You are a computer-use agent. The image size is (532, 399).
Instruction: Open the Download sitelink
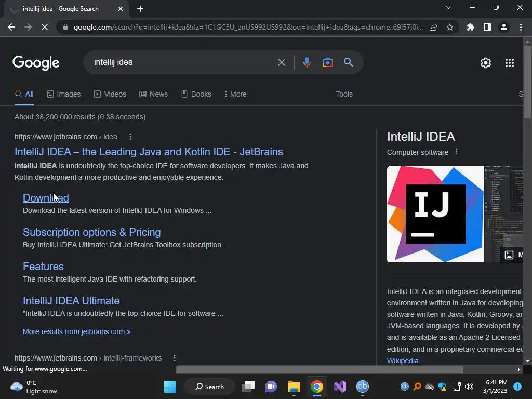pos(46,198)
